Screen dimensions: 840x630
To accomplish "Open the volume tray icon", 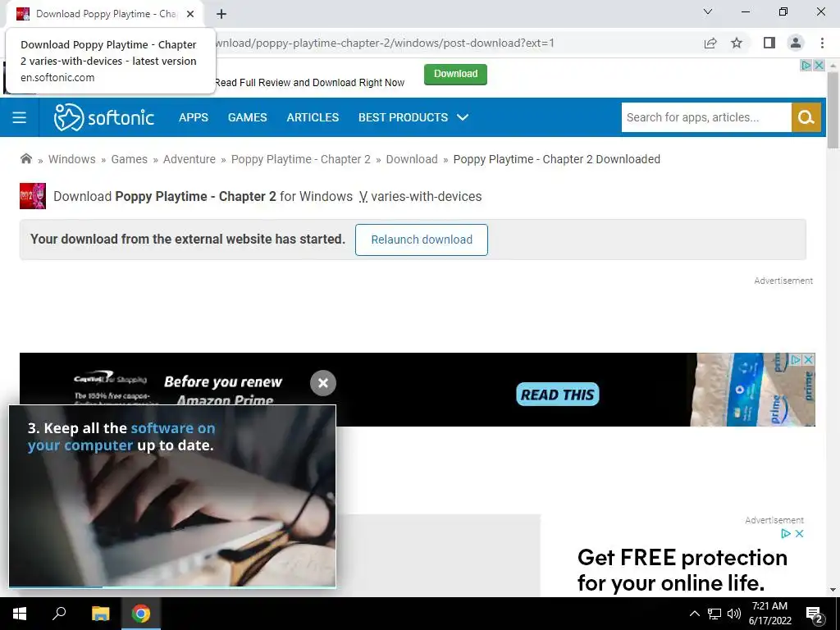I will click(x=734, y=614).
